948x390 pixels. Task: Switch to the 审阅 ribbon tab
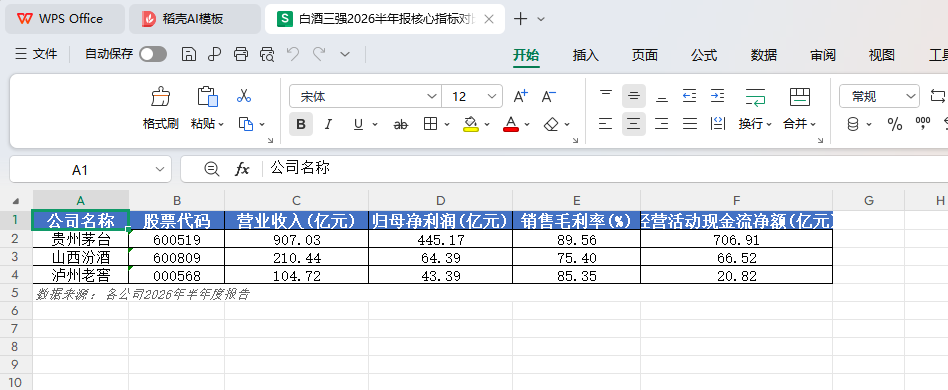coord(823,55)
